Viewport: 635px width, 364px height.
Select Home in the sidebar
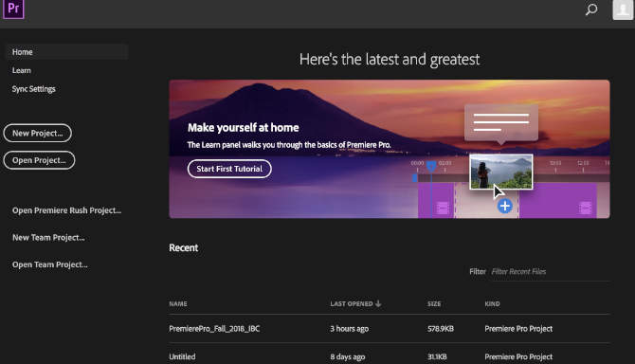pos(67,52)
